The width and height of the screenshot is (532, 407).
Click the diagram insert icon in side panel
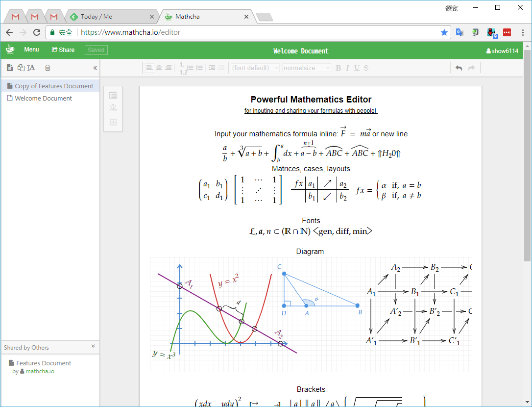point(113,108)
